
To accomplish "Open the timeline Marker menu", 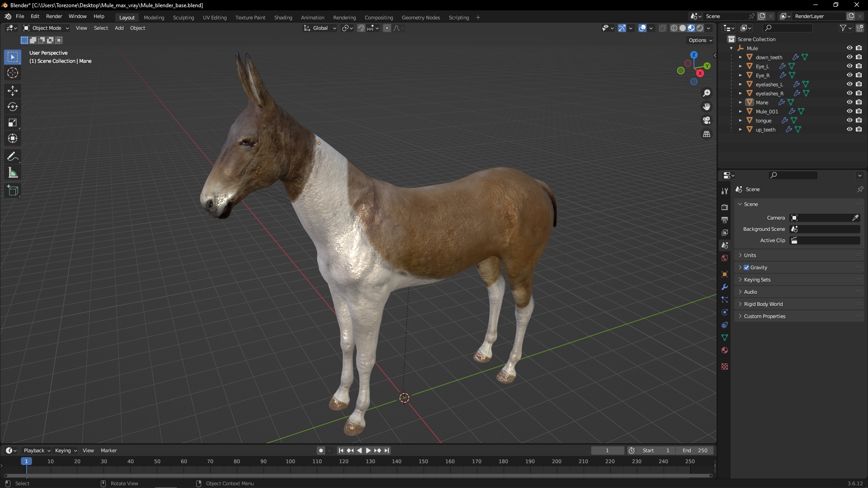I will tap(108, 450).
